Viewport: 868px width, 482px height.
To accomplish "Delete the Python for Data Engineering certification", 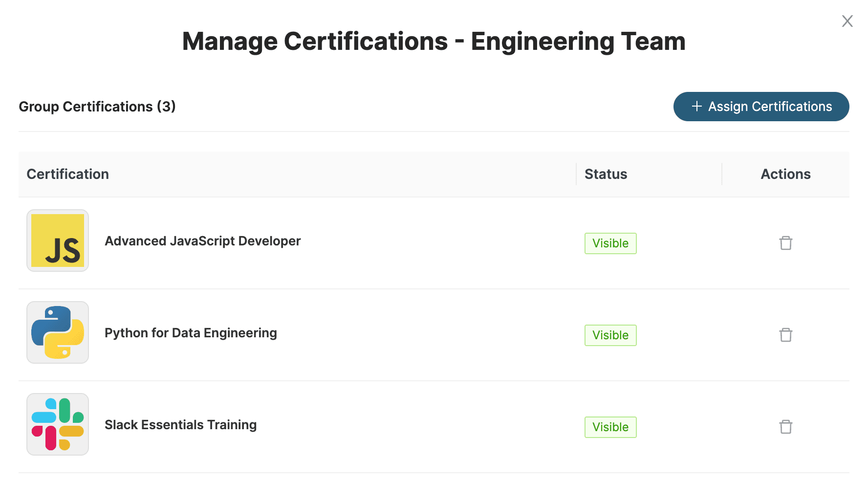I will [785, 335].
